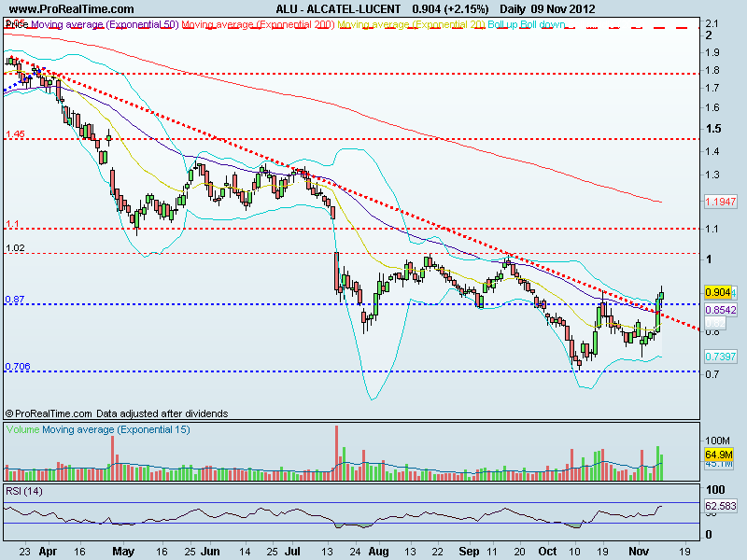747x560 pixels.
Task: Click the Volume panel label
Action: [22, 429]
